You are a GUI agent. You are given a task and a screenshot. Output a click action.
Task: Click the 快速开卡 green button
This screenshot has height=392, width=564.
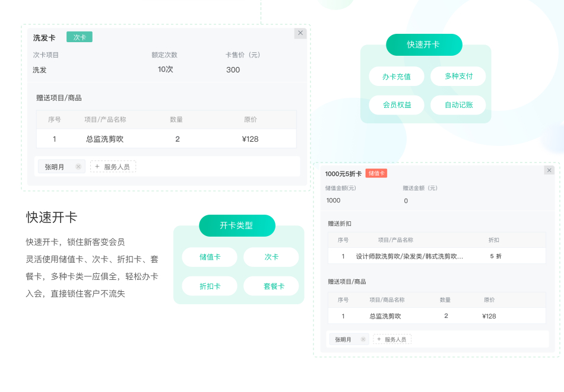[x=423, y=45]
